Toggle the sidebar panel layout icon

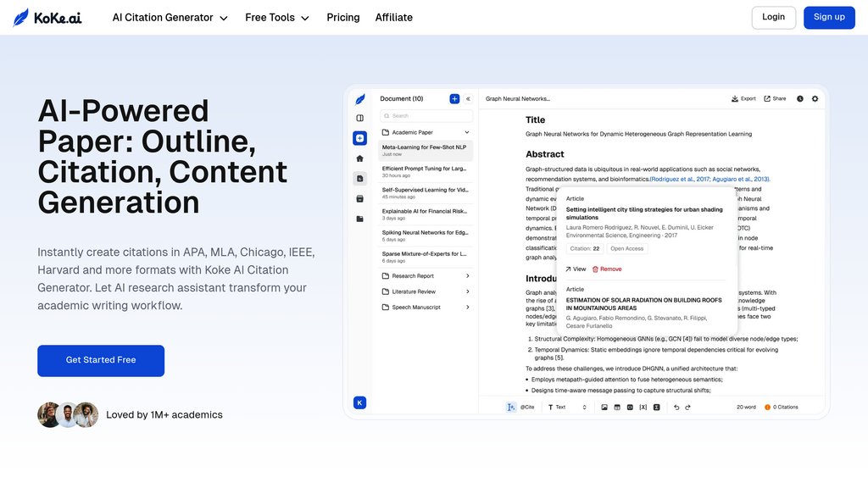(x=359, y=118)
